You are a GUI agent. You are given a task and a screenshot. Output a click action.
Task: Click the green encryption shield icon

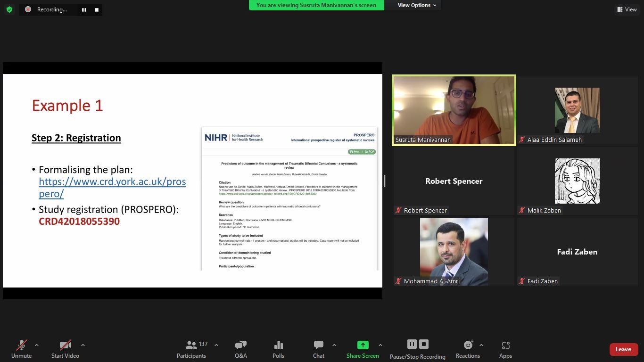point(9,9)
